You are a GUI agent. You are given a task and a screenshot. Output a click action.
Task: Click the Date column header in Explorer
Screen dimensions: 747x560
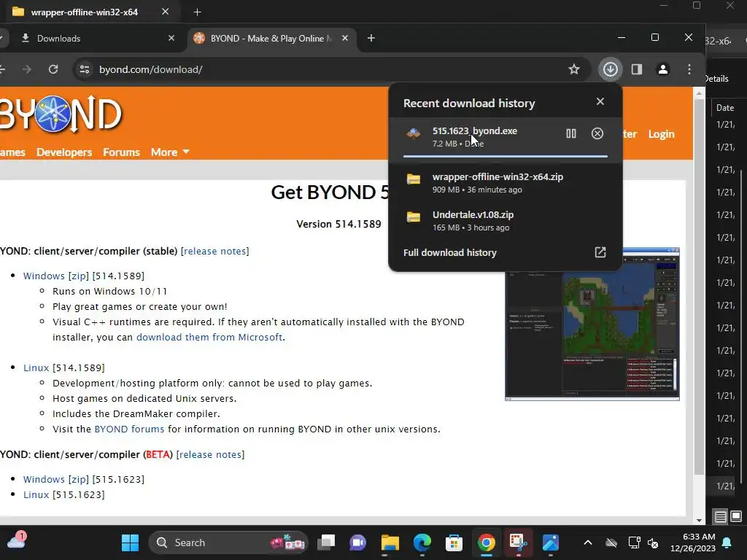(x=725, y=108)
